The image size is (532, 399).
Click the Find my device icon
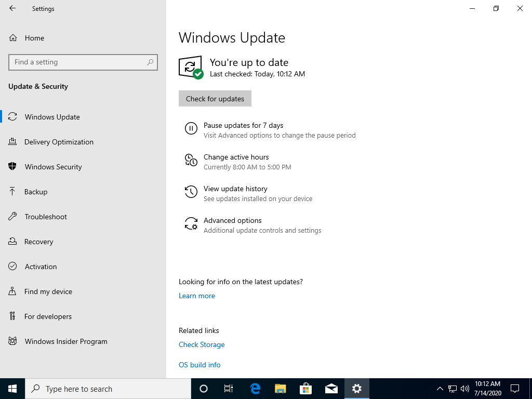(12, 291)
